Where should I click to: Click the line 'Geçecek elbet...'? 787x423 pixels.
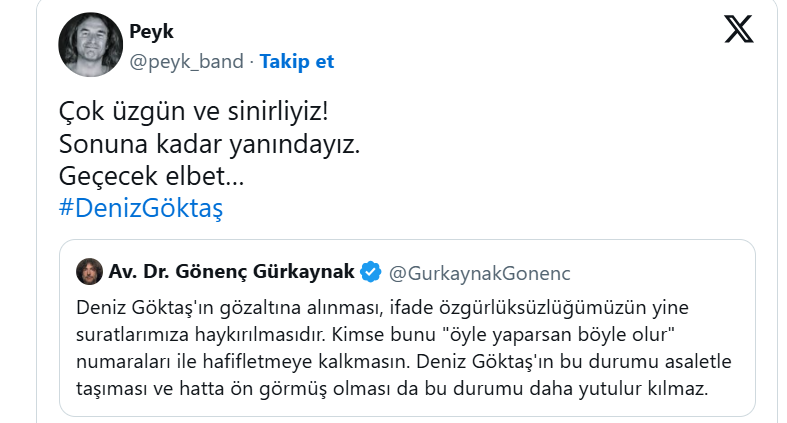(x=151, y=176)
